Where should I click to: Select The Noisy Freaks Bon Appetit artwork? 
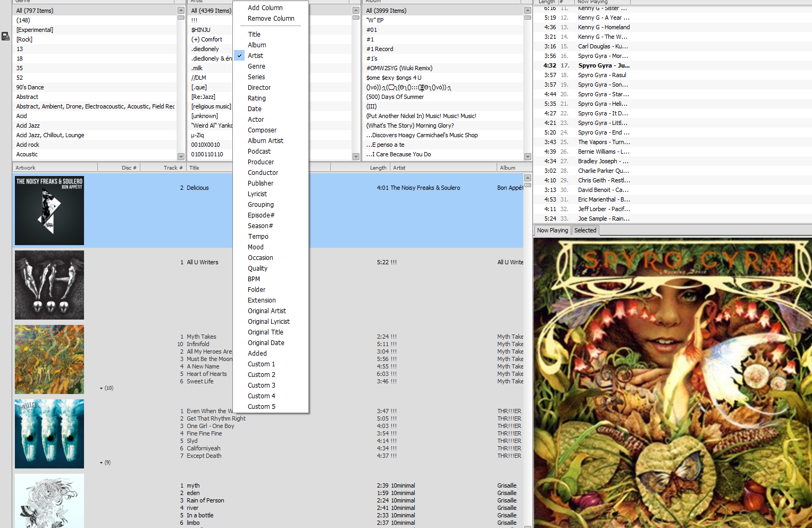point(49,211)
